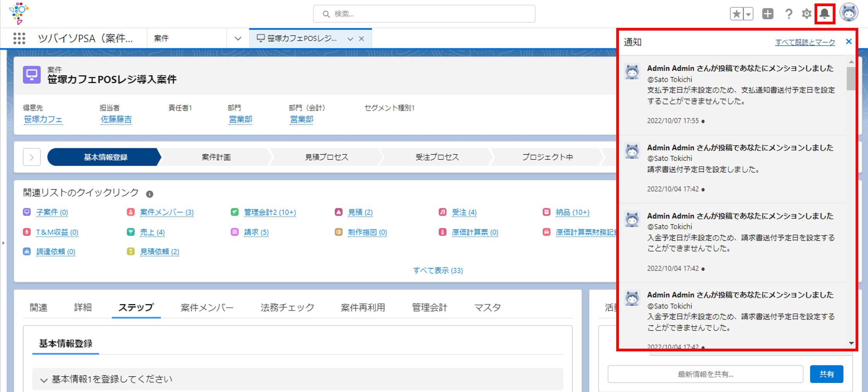Click the notification panel scrollbar down arrow

click(851, 343)
